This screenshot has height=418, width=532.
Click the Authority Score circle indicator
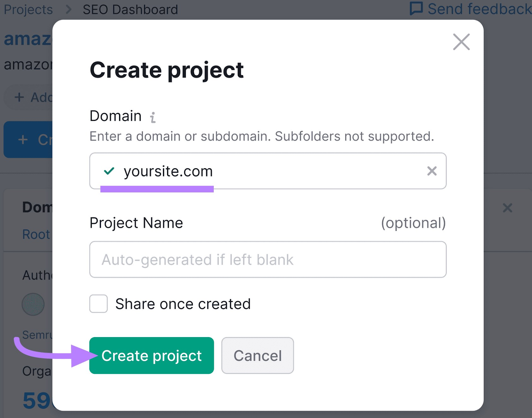pos(33,304)
